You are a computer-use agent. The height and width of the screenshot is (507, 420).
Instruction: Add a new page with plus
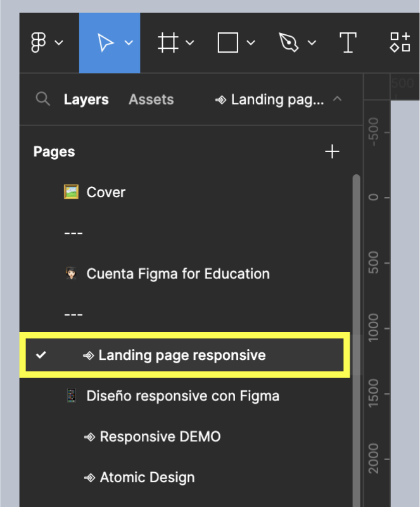click(x=332, y=151)
